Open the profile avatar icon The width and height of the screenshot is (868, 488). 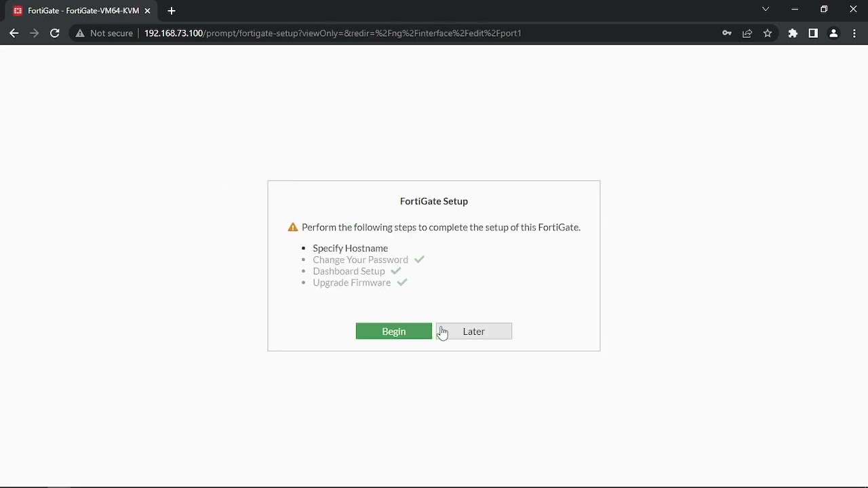[834, 33]
